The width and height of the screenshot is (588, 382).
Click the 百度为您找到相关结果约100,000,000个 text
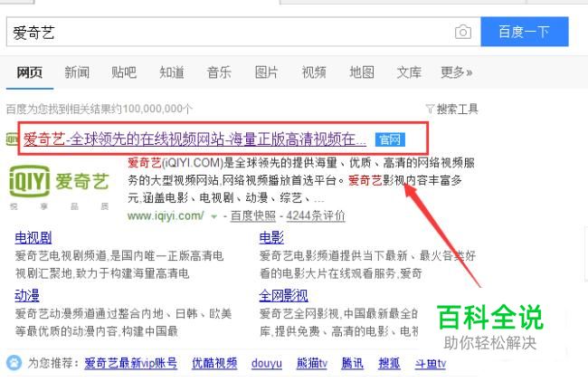coord(100,110)
